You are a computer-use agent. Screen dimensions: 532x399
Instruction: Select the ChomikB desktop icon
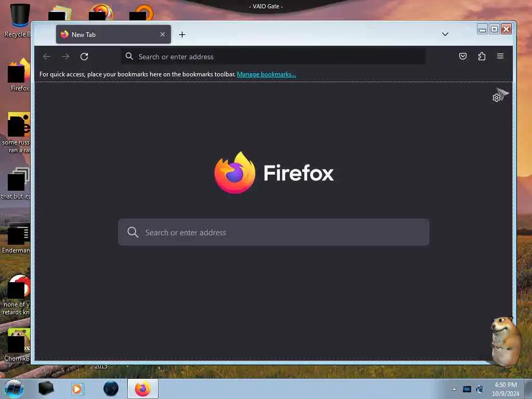click(17, 344)
